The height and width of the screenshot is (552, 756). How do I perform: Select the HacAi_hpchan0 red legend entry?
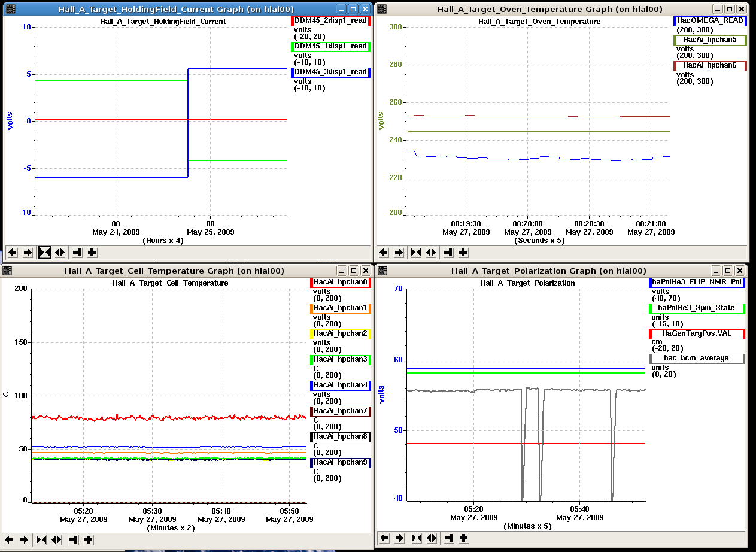pos(340,283)
